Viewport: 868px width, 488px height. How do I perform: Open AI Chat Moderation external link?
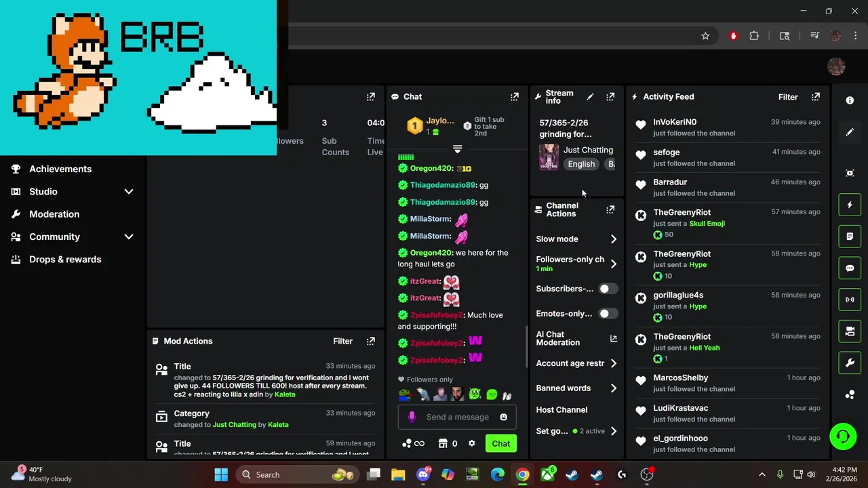(x=614, y=338)
